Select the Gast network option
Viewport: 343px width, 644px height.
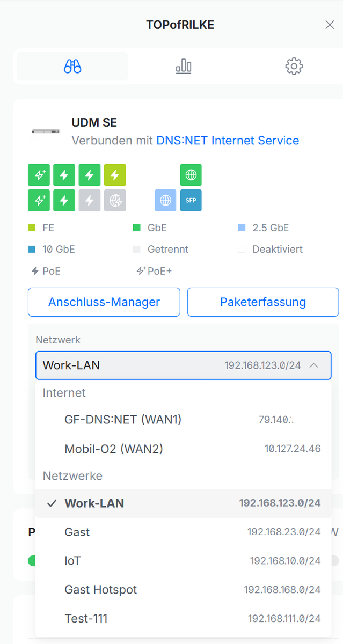(184, 532)
